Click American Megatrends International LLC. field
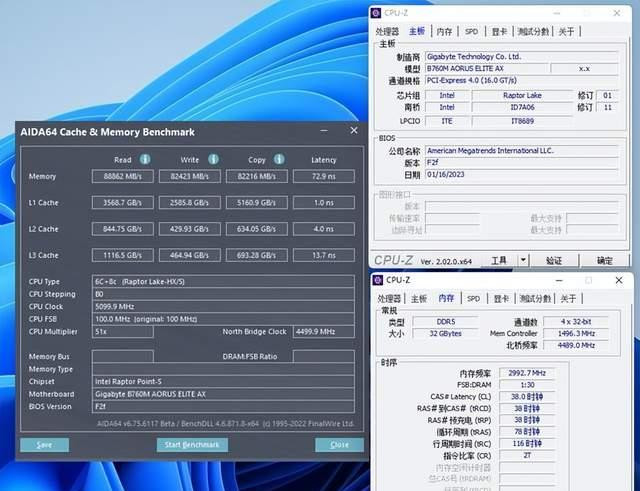640x491 pixels. pyautogui.click(x=522, y=151)
